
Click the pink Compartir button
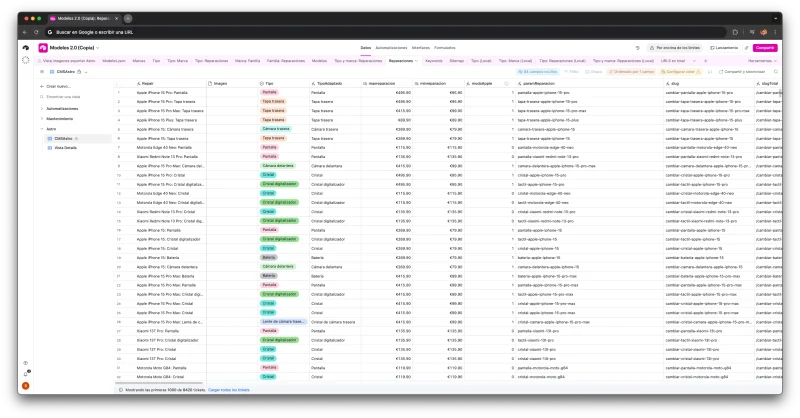[765, 48]
